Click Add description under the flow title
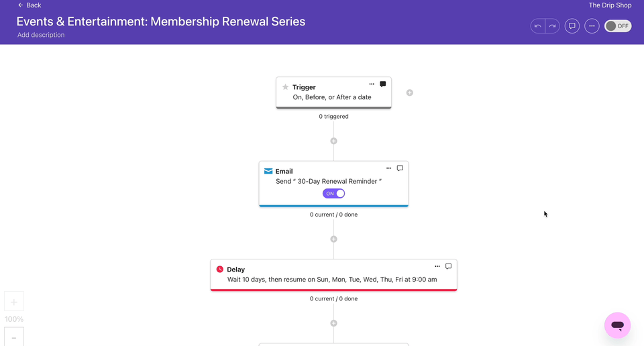The height and width of the screenshot is (346, 644). (x=41, y=35)
